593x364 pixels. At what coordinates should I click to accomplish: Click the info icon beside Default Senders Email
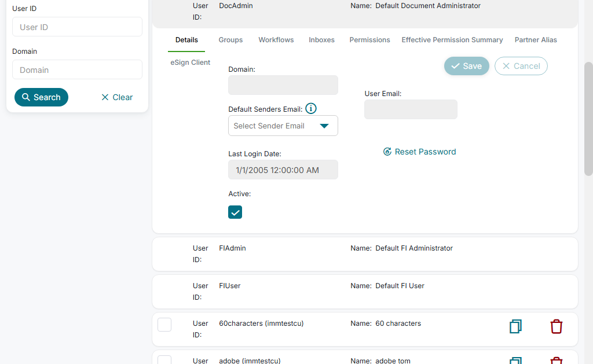pos(311,109)
